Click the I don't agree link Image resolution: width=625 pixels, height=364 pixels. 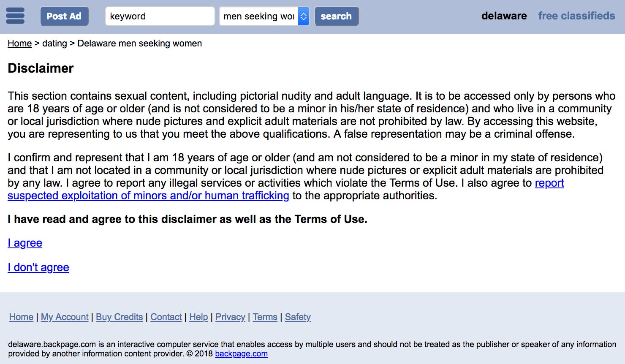tap(38, 267)
